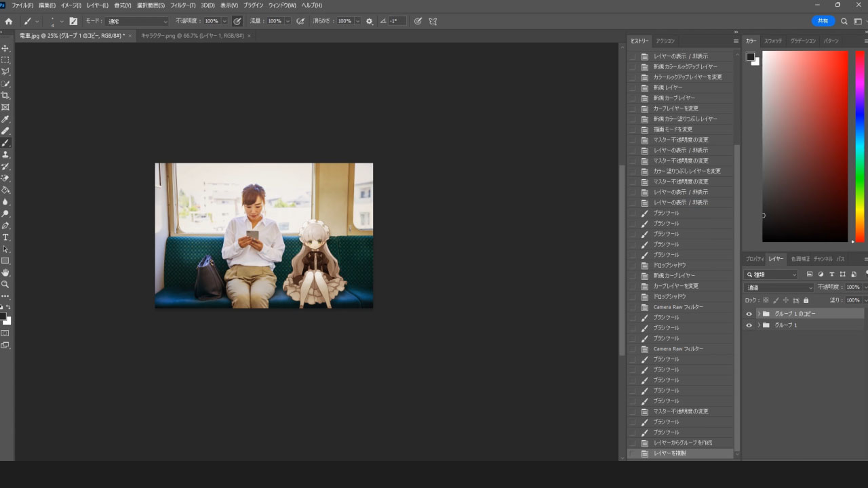Open the フィルター(T) menu
The width and height of the screenshot is (868, 488).
[x=183, y=5]
